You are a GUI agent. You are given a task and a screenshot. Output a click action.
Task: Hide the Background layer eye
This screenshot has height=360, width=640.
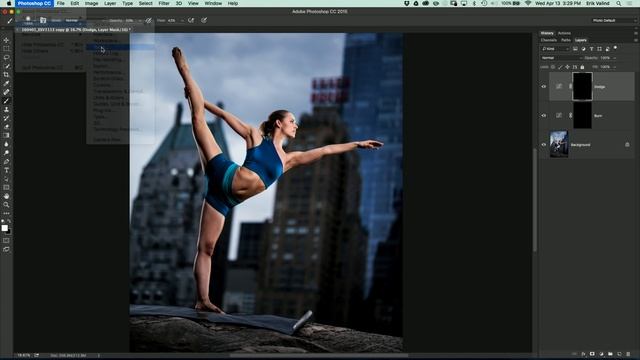tap(544, 144)
